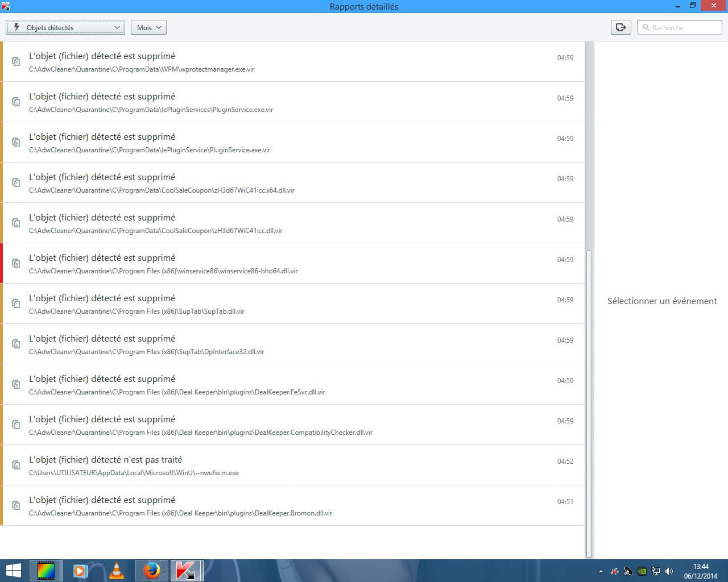Select the IePluginServices\PluginService.exe.vir path text
The image size is (728, 582).
pos(151,110)
